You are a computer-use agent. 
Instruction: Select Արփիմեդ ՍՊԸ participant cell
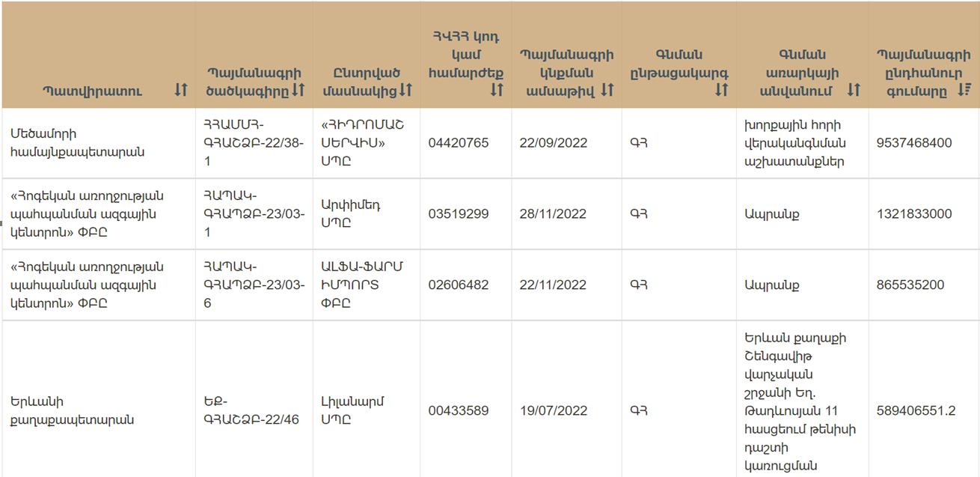pos(367,214)
